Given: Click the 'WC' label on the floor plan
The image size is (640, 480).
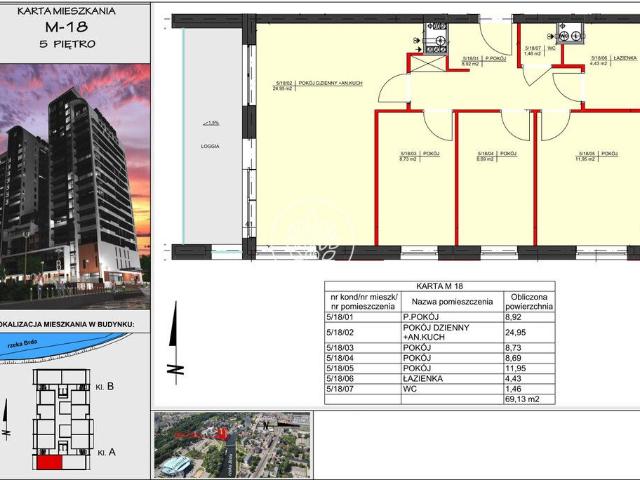Looking at the screenshot, I should point(551,48).
